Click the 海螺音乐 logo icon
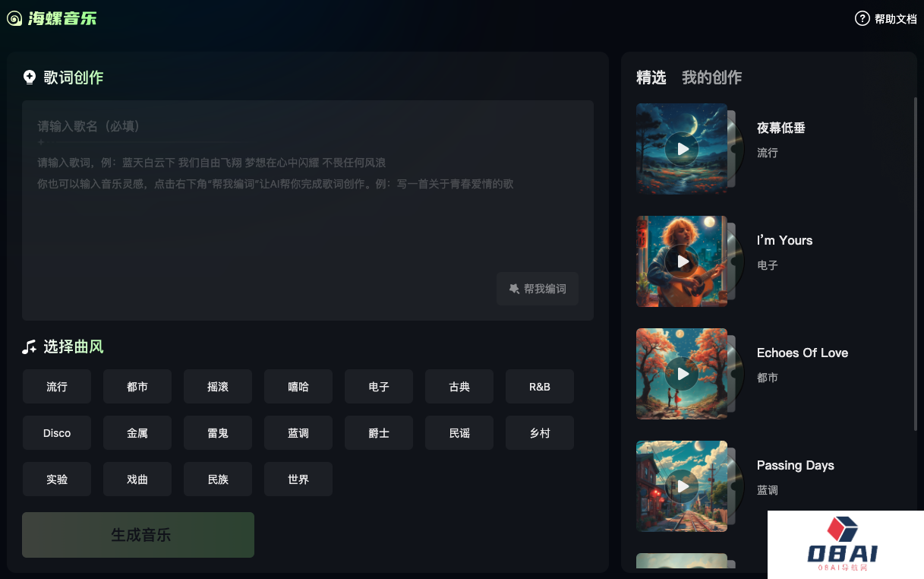924x579 pixels. coord(14,18)
